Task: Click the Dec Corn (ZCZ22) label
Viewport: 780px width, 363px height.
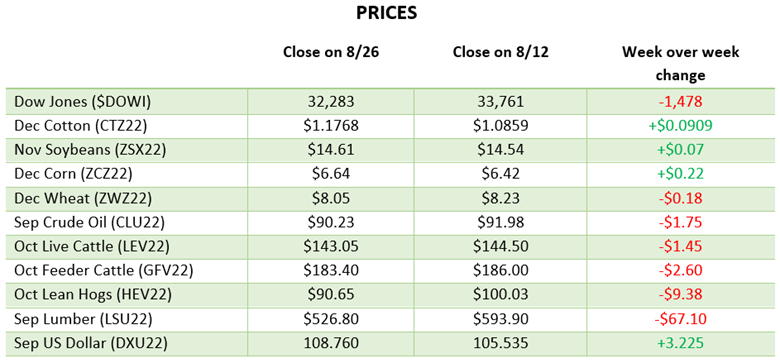Action: click(73, 174)
